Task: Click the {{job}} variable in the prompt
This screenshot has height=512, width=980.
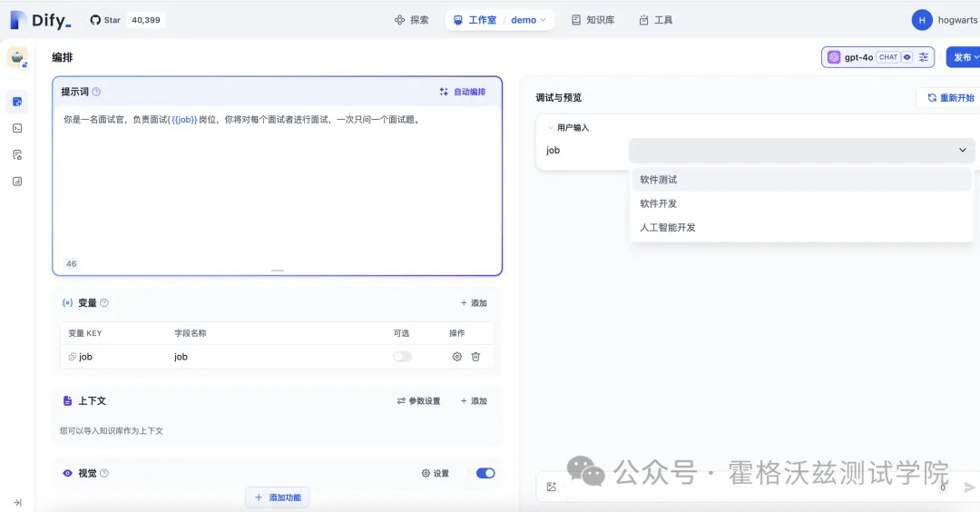Action: coord(184,120)
